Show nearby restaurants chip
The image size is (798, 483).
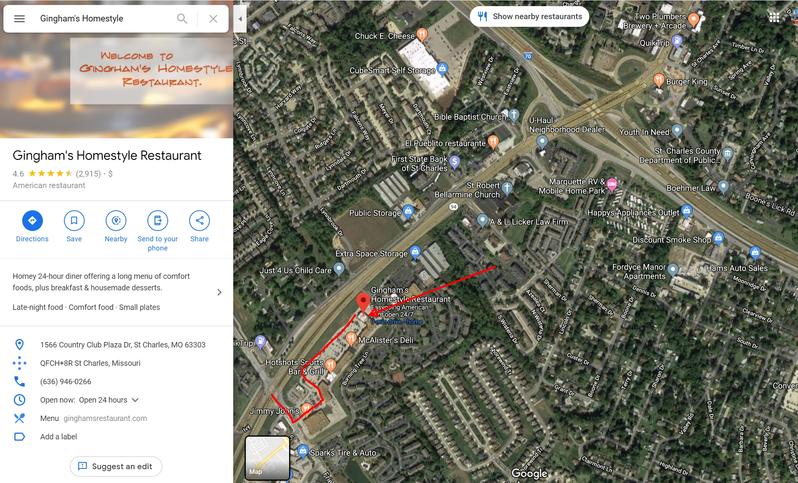coord(529,16)
